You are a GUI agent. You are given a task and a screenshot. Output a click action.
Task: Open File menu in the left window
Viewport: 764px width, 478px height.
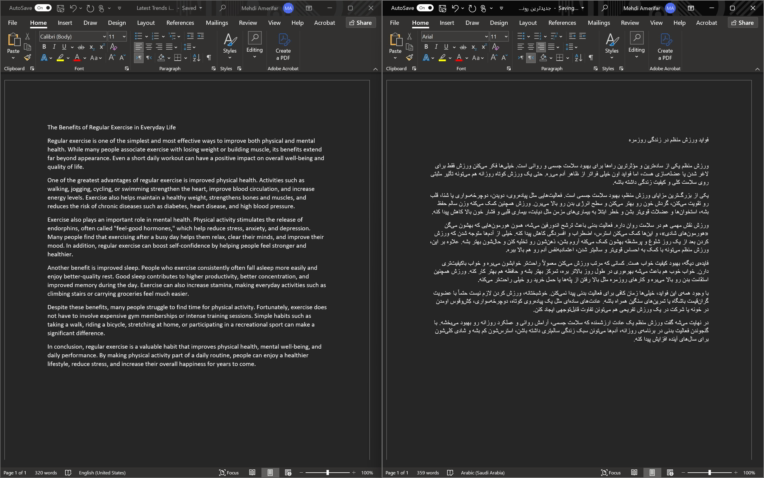(13, 23)
